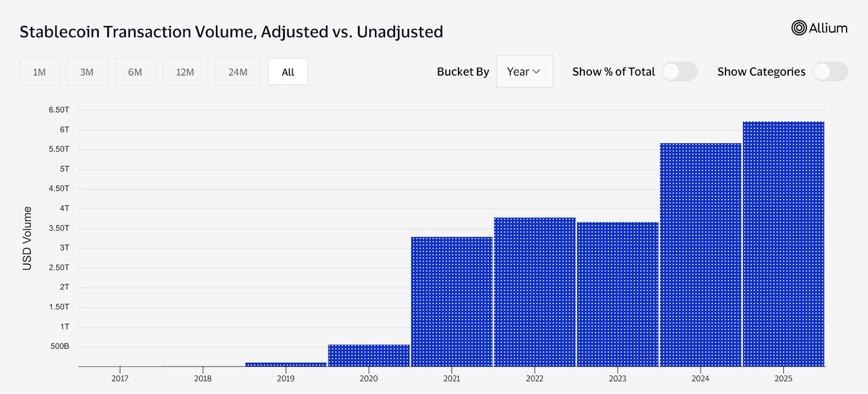Screen dimensions: 868x394
Task: Click the 2022 volume bar
Action: [x=535, y=292]
